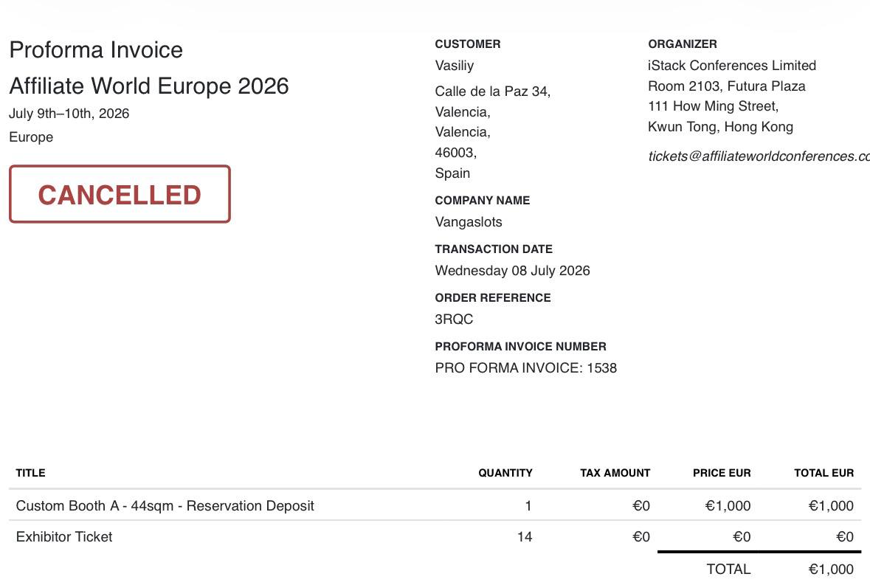Click the July 9th–10th, 2026 date text
870x588 pixels.
pos(69,114)
